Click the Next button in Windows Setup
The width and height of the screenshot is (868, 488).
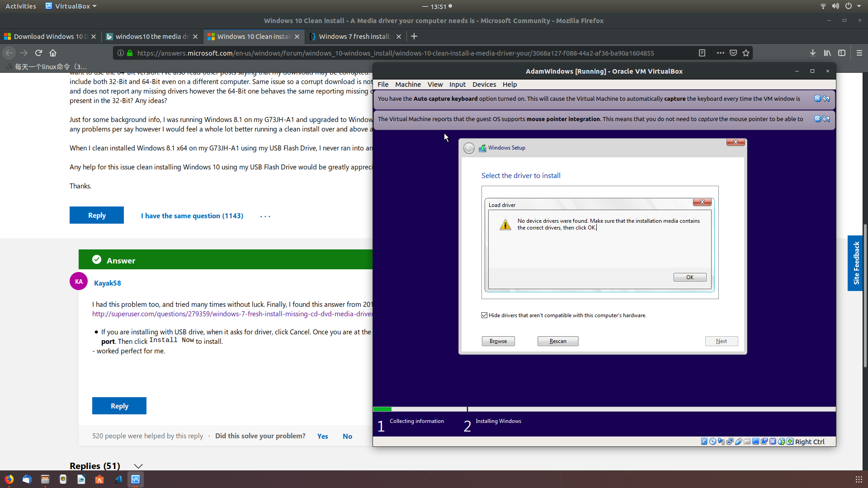[x=722, y=340]
